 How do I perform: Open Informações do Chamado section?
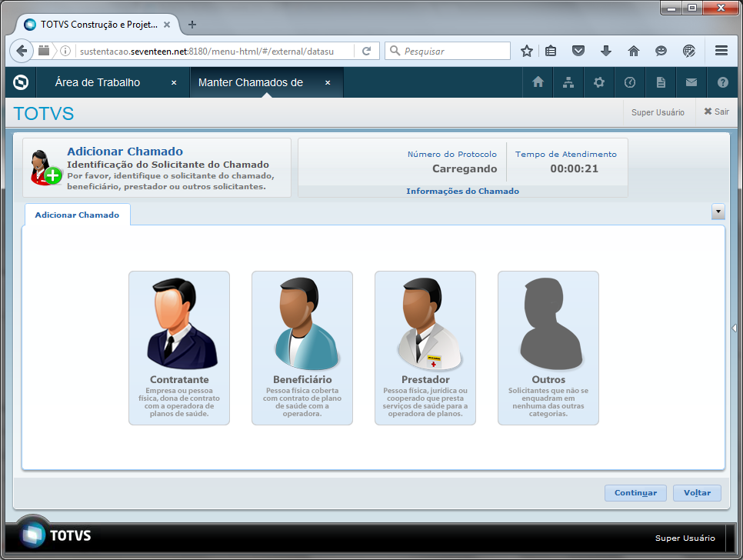pyautogui.click(x=462, y=191)
